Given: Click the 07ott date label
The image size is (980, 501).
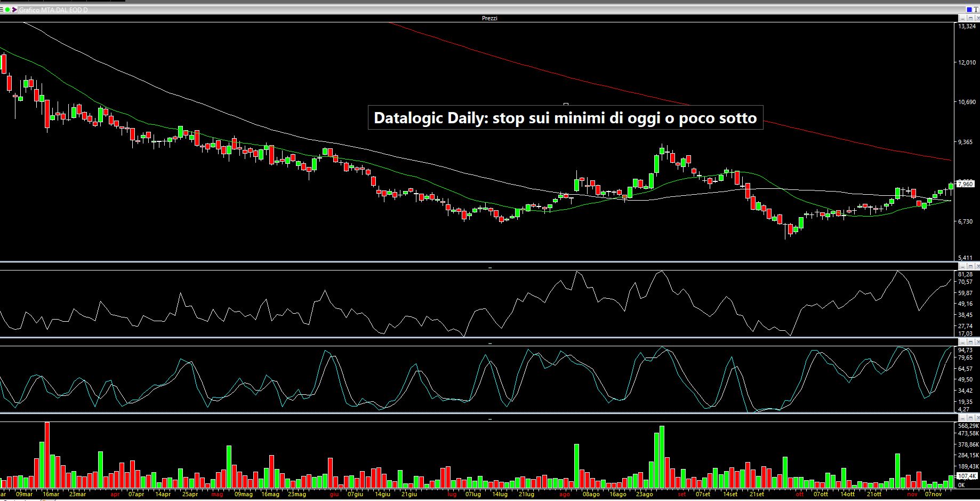Looking at the screenshot, I should (821, 494).
